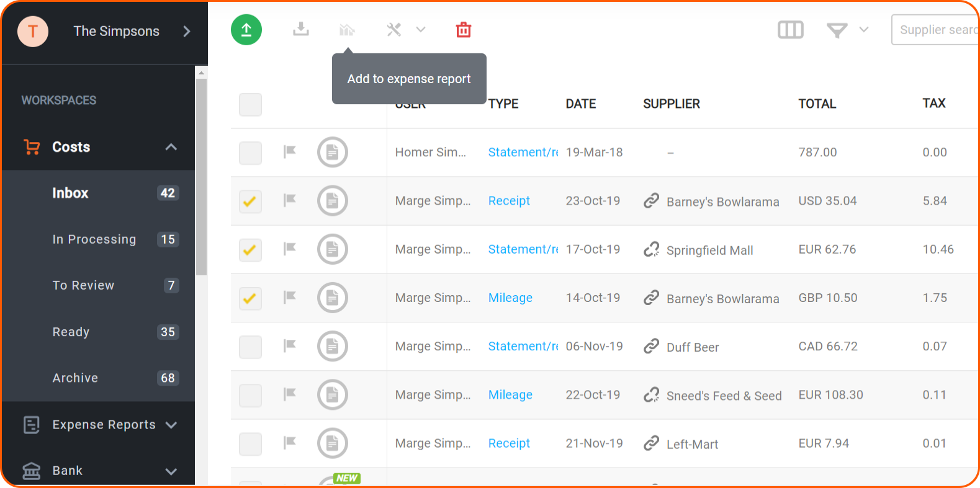The width and height of the screenshot is (980, 488).
Task: Toggle the select-all header checkbox
Action: 250,105
